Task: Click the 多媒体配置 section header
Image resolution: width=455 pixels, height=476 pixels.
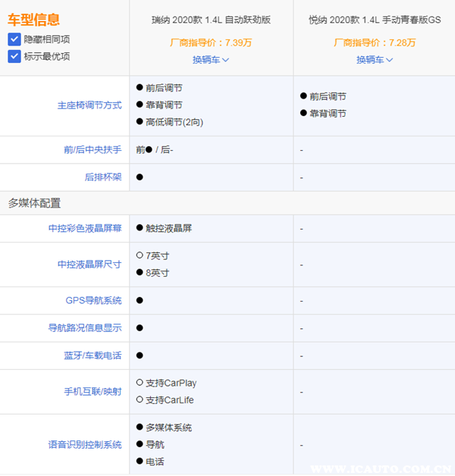Action: pos(34,203)
